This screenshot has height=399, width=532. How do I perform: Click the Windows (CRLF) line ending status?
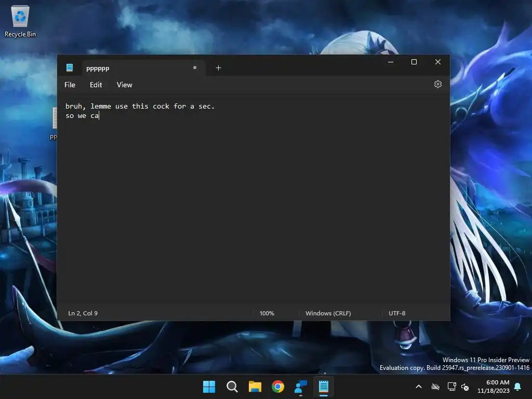pos(328,313)
